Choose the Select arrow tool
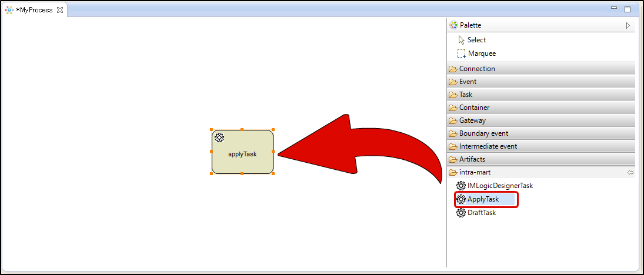The image size is (644, 275). (x=472, y=40)
